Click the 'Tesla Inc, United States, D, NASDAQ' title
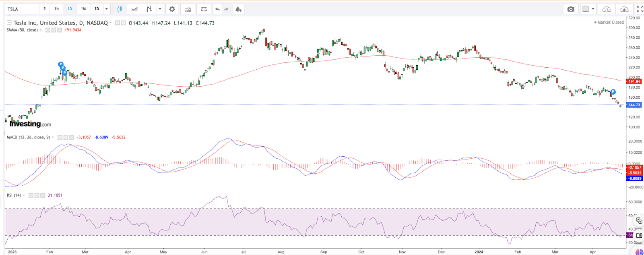 (60, 23)
